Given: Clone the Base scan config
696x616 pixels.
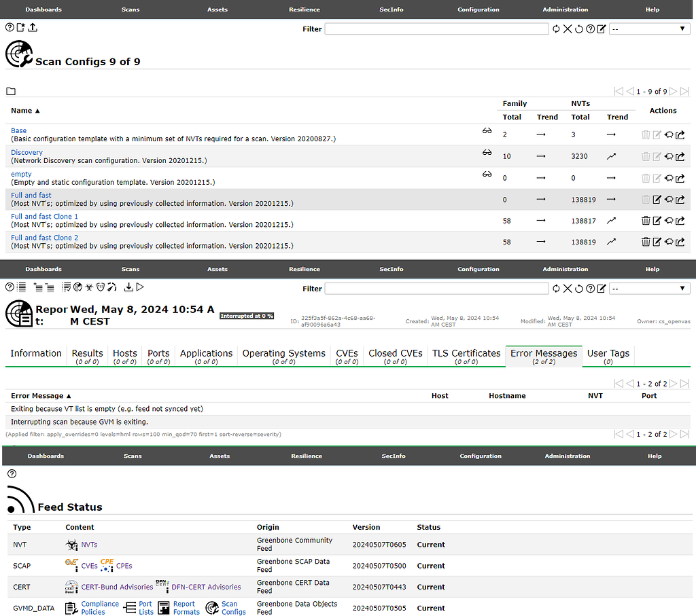Looking at the screenshot, I should coord(668,134).
